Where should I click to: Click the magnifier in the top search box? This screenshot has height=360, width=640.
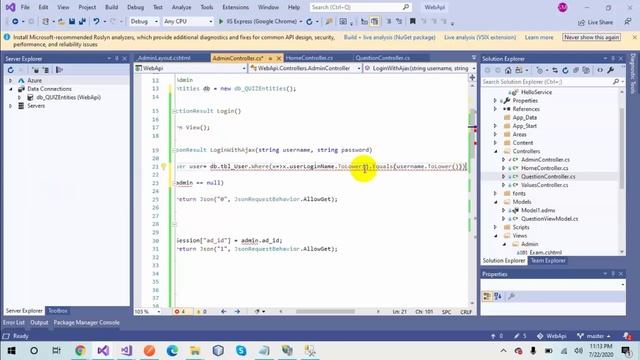[x=406, y=7]
